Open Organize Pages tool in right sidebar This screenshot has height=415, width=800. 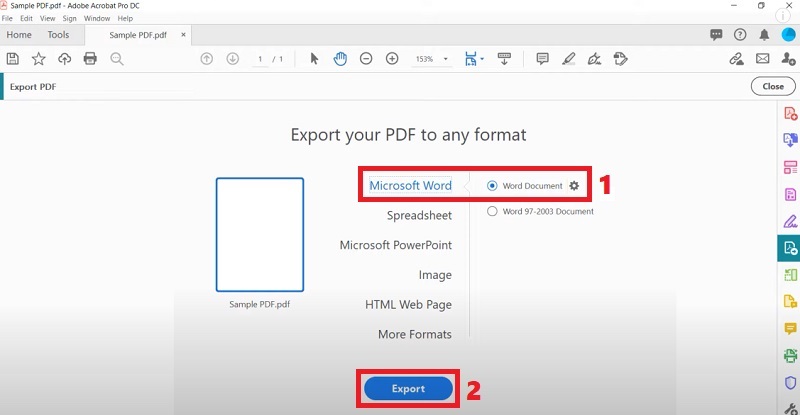click(x=790, y=167)
